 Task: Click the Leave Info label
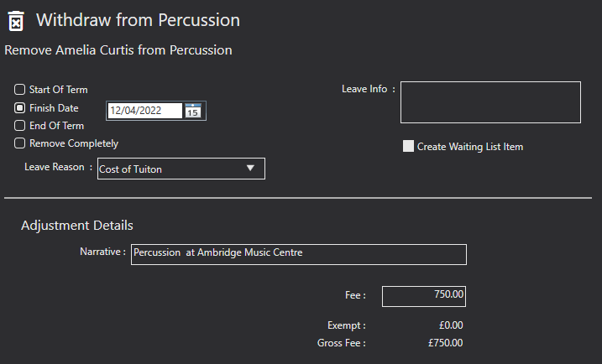pos(364,89)
